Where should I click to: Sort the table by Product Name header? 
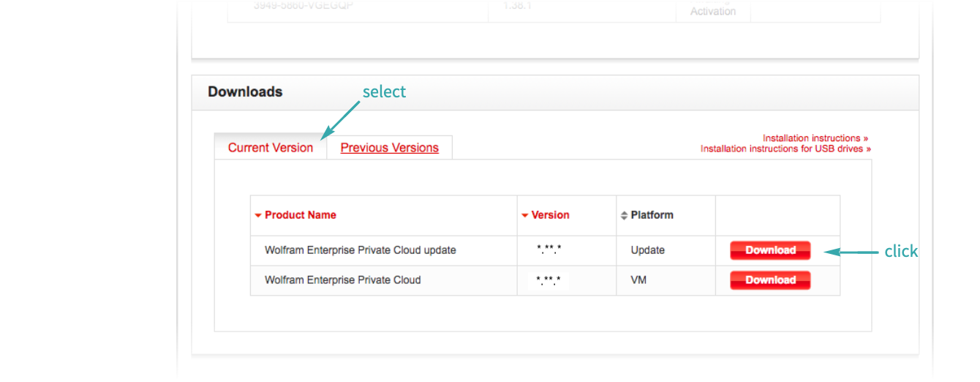[301, 215]
